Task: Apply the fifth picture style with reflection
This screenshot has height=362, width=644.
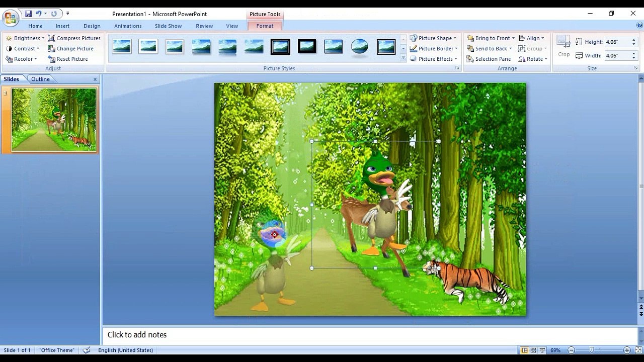Action: coord(227,47)
